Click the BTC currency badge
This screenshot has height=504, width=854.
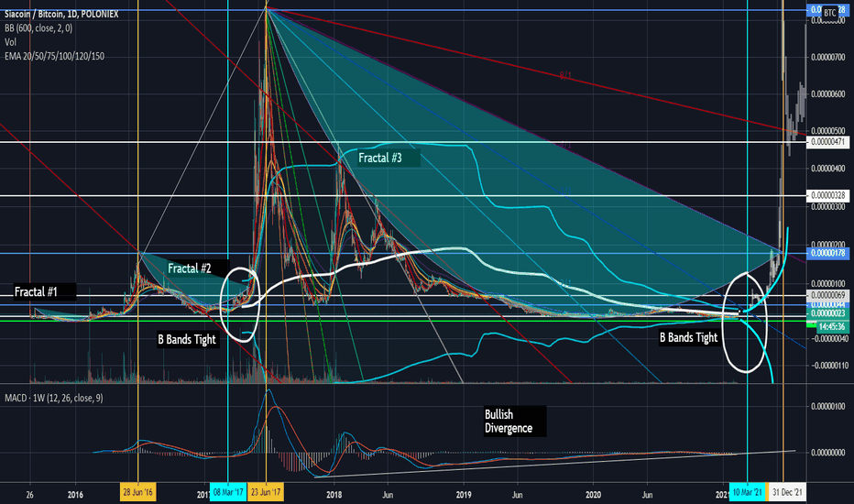(829, 13)
